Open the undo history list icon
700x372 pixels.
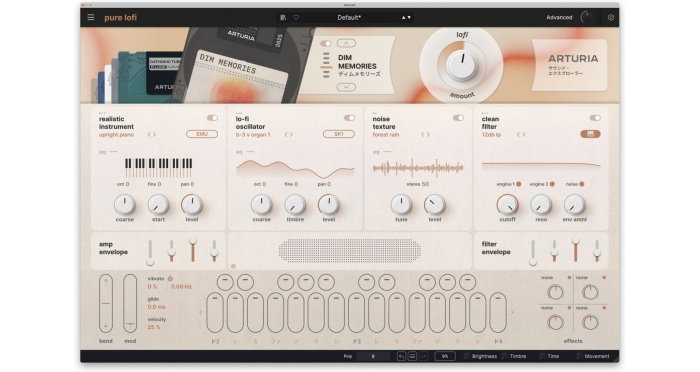point(412,356)
